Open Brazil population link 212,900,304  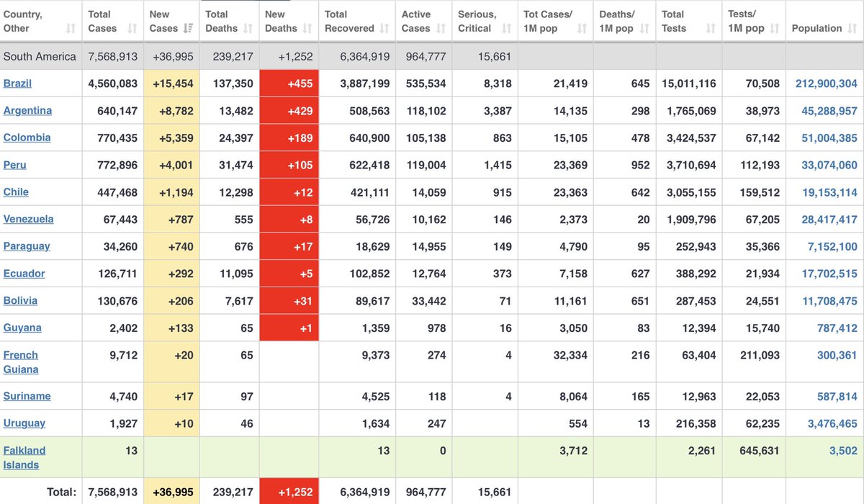pyautogui.click(x=827, y=84)
